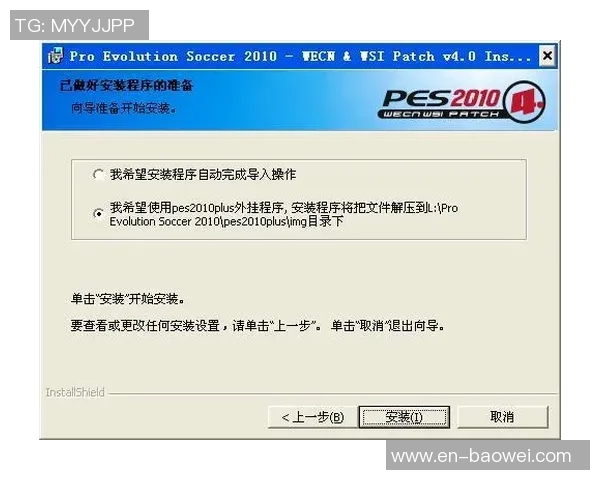Screen dimensions: 600x480
Task: Choose the pes2010plus plugin radio option
Action: pos(98,213)
